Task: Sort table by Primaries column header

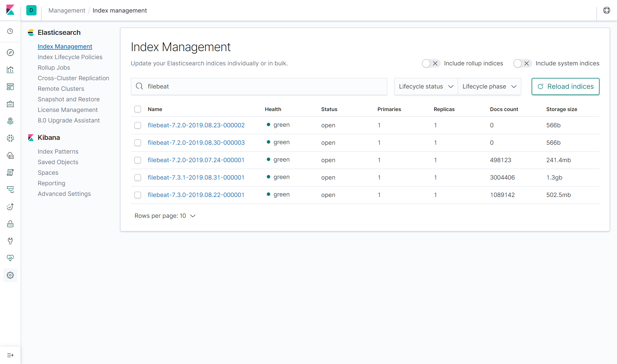Action: click(x=389, y=109)
